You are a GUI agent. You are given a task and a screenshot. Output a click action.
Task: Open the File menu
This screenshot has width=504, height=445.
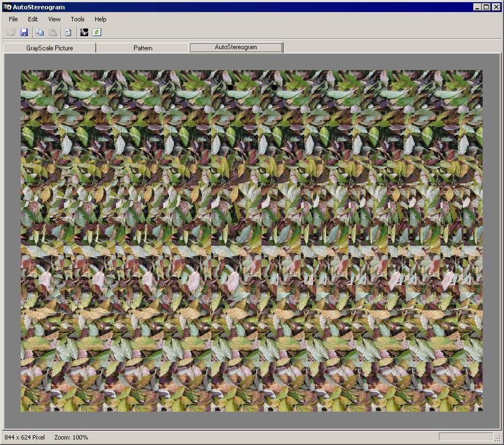[x=13, y=19]
